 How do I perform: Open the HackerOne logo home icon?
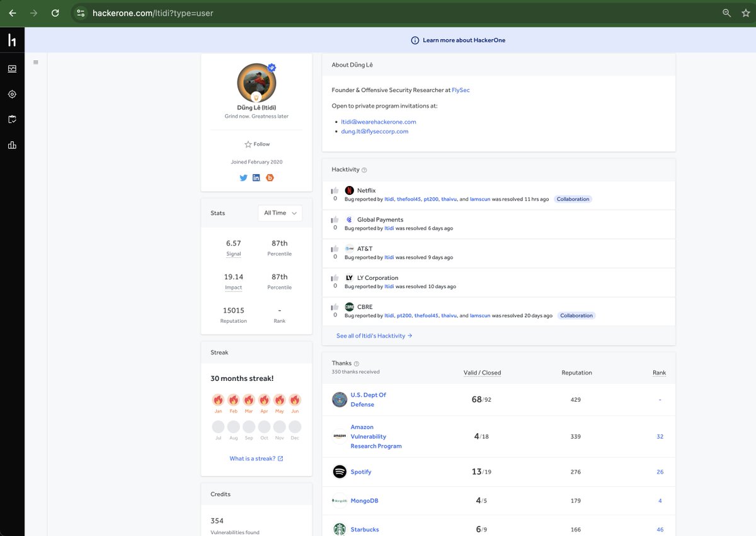(x=12, y=40)
